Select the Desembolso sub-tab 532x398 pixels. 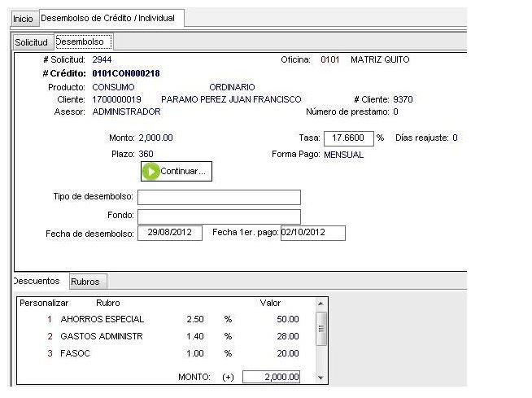(x=84, y=42)
